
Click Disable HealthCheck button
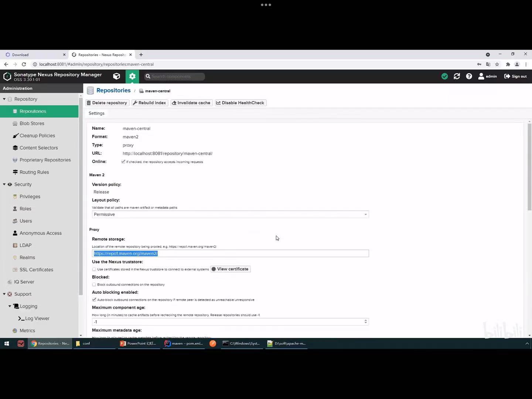coord(240,103)
